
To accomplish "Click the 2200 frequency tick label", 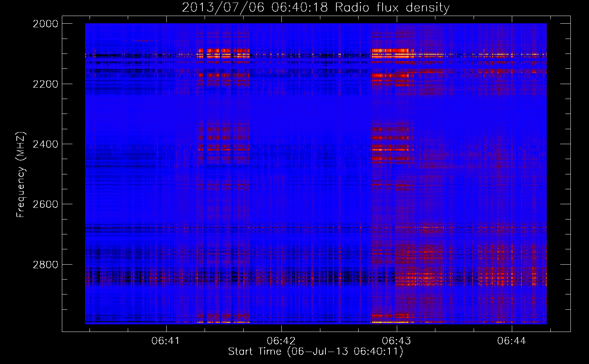I will tap(46, 84).
